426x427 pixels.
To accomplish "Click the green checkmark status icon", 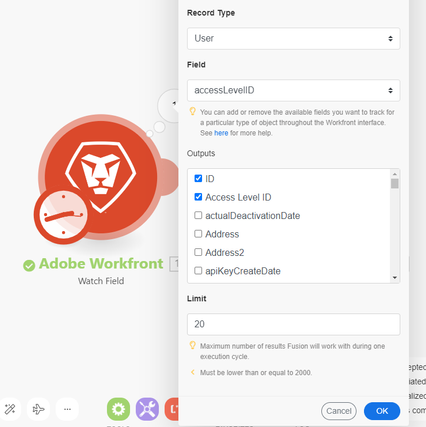I will tap(29, 265).
